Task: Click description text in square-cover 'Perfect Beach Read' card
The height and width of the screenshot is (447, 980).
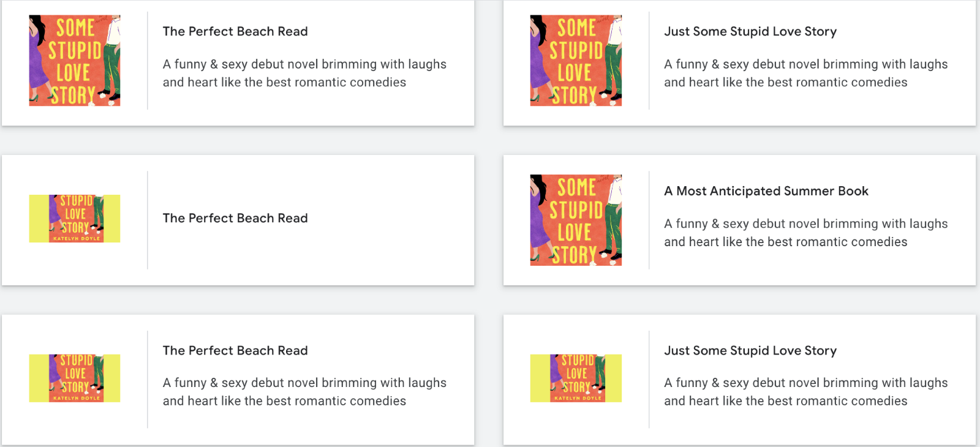Action: coord(304,73)
